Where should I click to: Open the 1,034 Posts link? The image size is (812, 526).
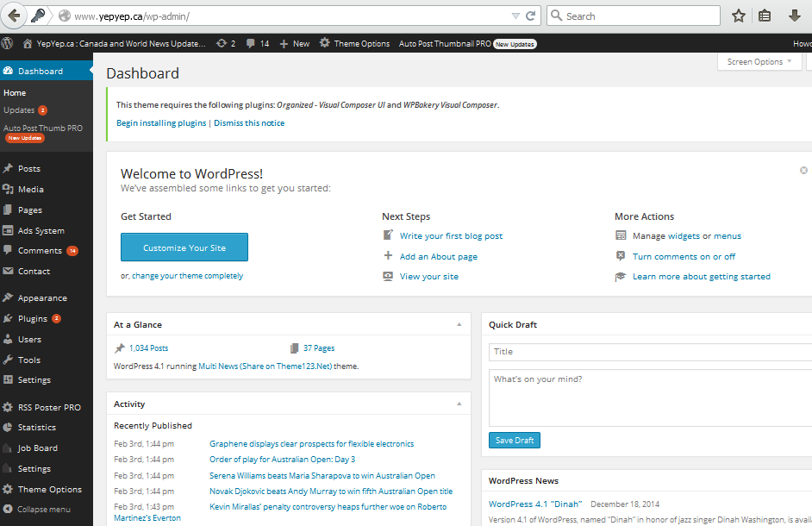click(x=148, y=348)
